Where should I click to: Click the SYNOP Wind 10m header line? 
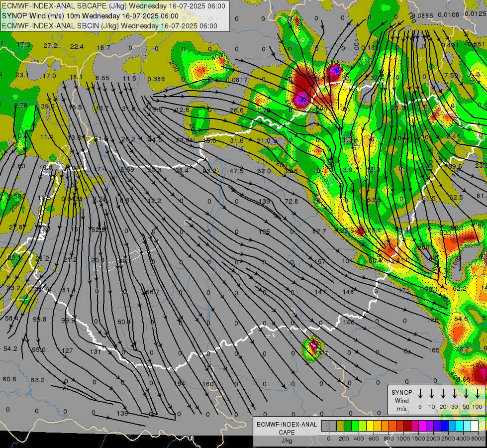[90, 16]
